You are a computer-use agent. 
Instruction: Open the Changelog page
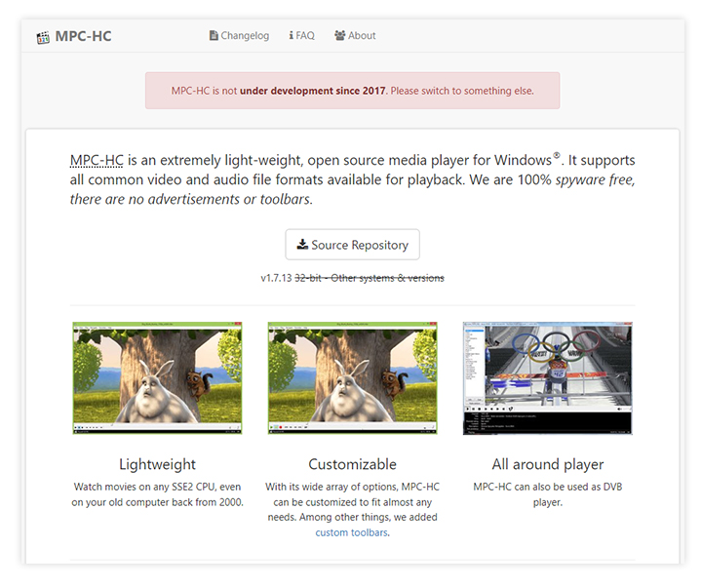click(244, 36)
